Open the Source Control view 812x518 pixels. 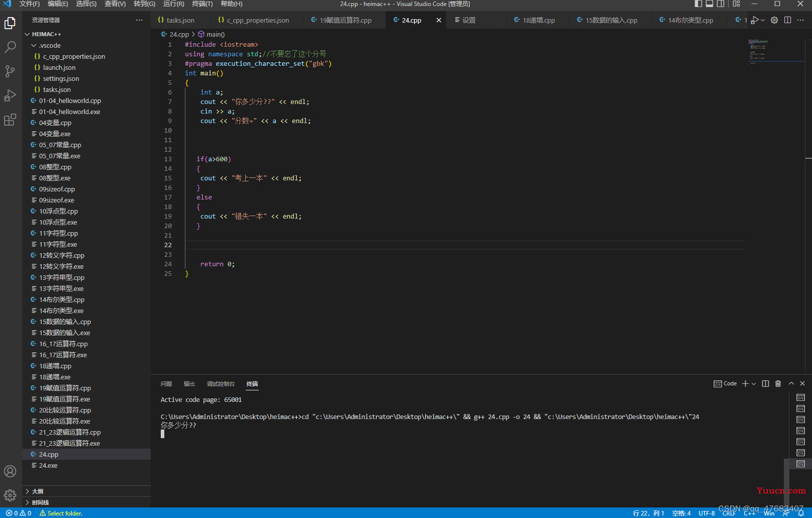(x=10, y=71)
